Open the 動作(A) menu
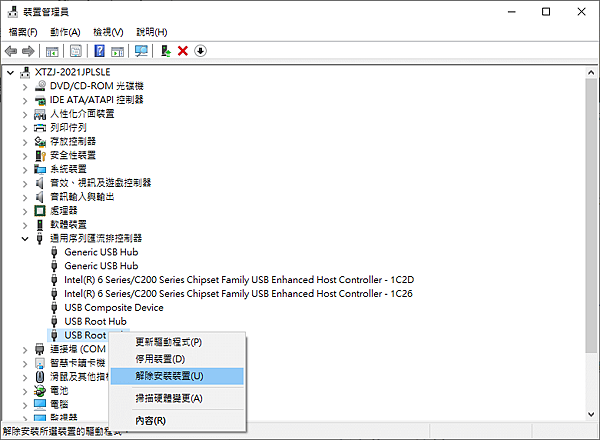Screen dimensions: 600x440 coord(65,32)
